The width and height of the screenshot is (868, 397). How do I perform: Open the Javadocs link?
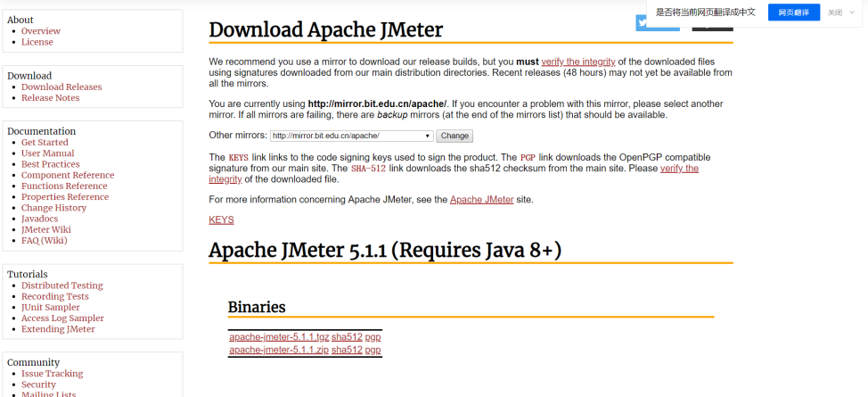click(x=38, y=219)
